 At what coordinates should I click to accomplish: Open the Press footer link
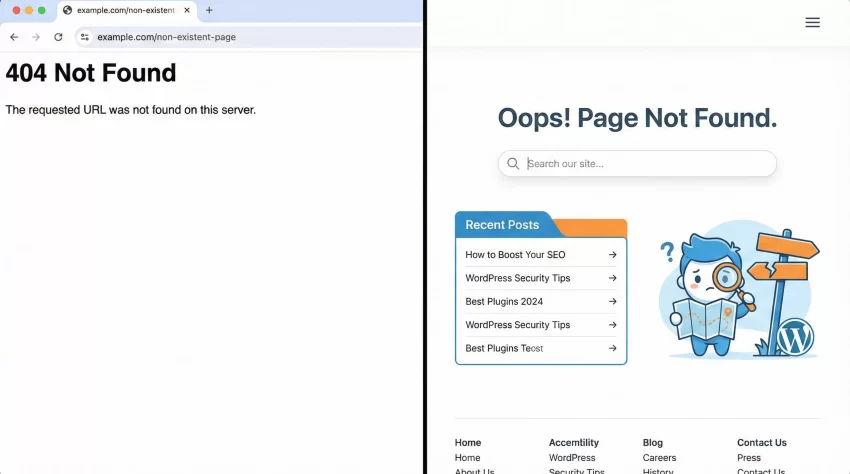[749, 458]
